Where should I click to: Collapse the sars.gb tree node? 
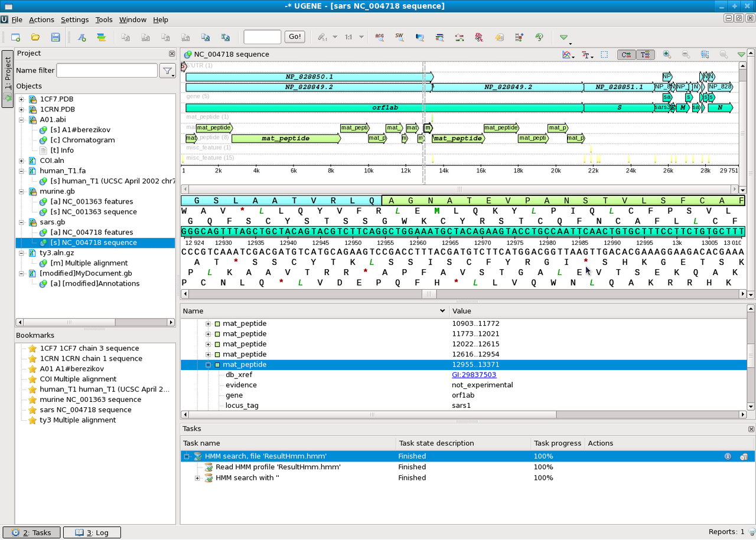pos(22,222)
